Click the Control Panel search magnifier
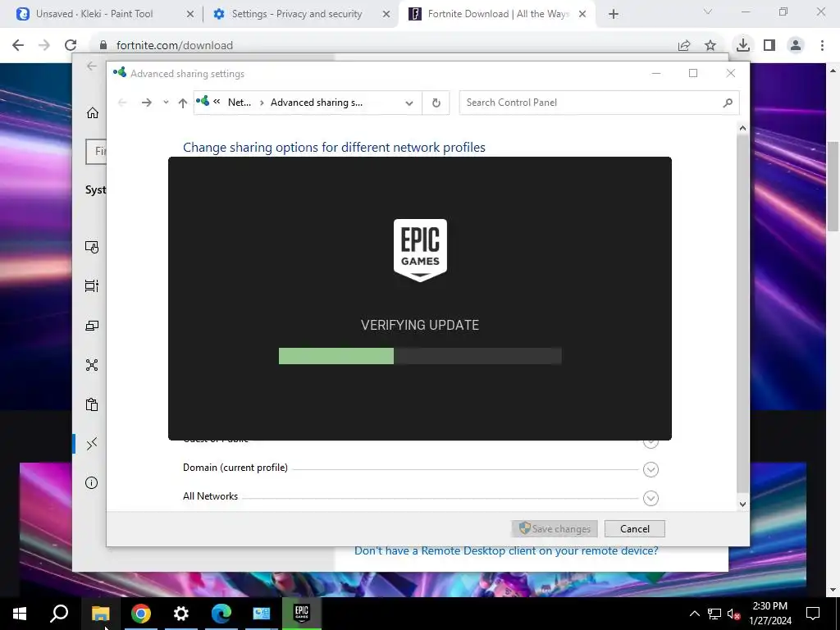 pyautogui.click(x=728, y=103)
